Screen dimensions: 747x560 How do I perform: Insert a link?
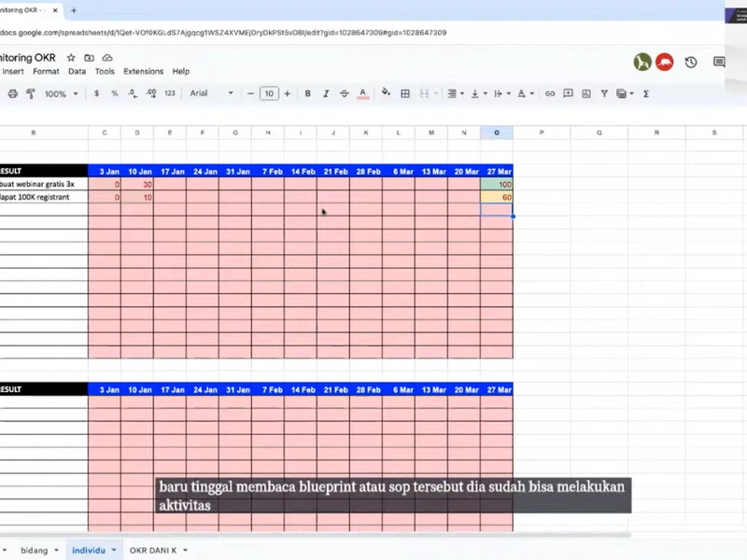click(549, 93)
